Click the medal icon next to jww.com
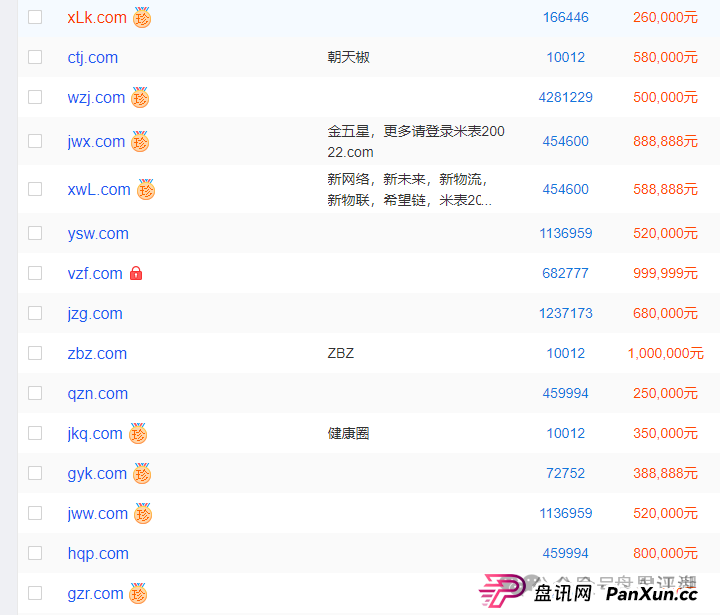This screenshot has width=720, height=615. coord(143,514)
